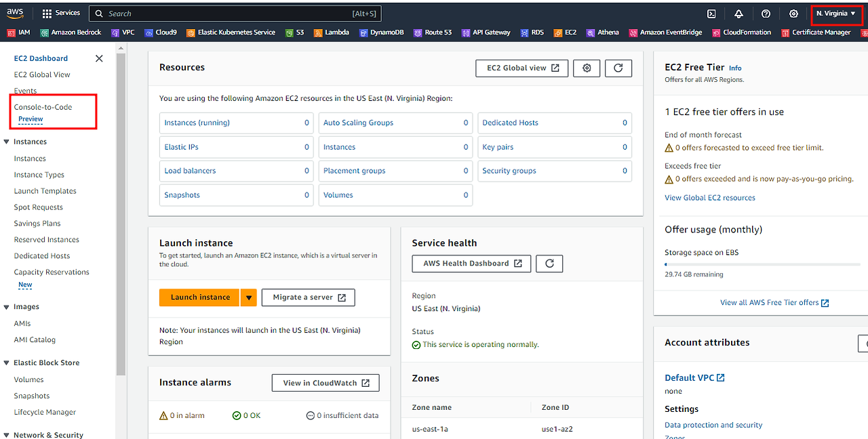Collapse the Network & Security section
868x439 pixels.
coord(7,435)
